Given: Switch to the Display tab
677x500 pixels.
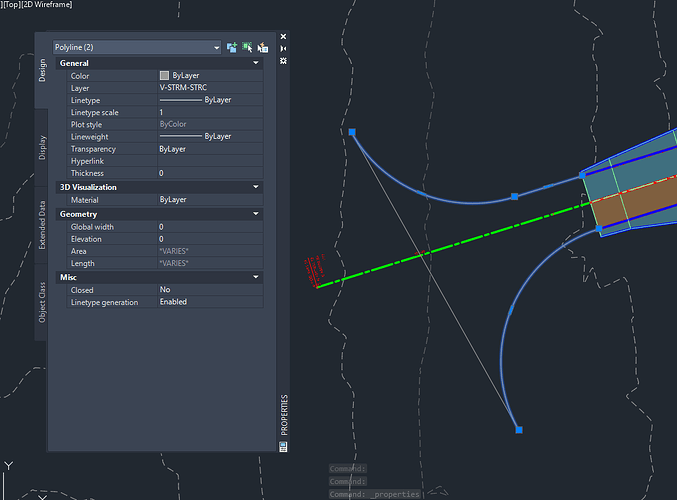Looking at the screenshot, I should 42,148.
